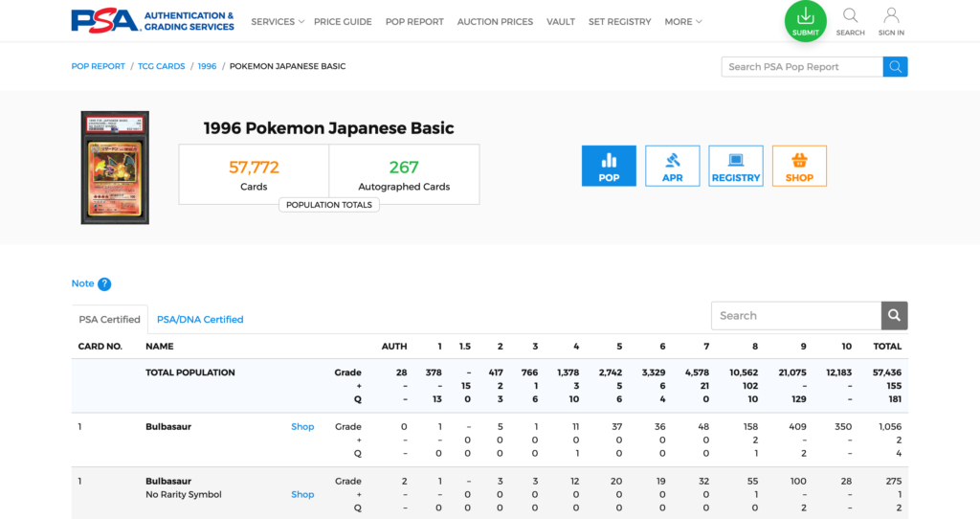This screenshot has height=519, width=980.
Task: Click the gray table search magnifier button
Action: (895, 316)
